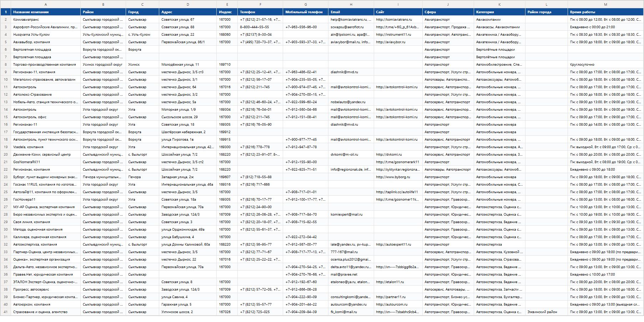Click the 'Vsedela, компания' cell
644x322 pixels.
[46, 147]
